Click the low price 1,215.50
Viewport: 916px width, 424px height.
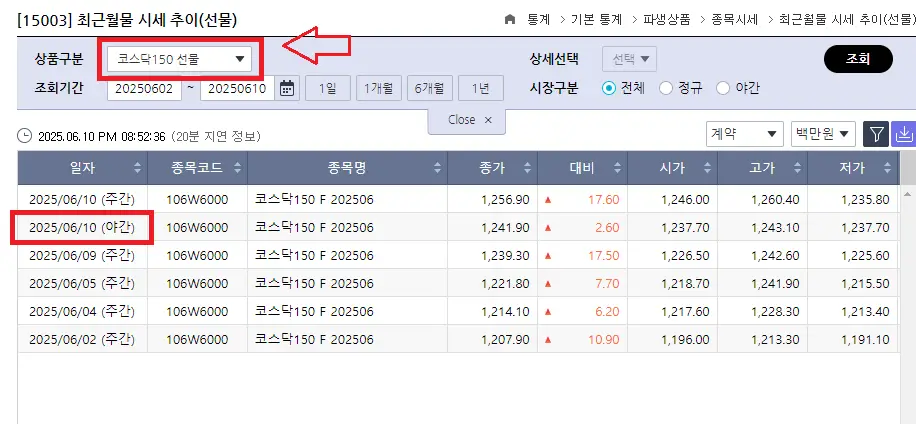coord(865,284)
